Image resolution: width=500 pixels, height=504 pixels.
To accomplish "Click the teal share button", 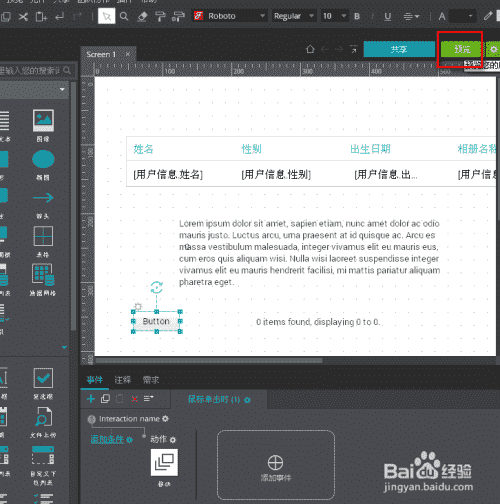I will tap(399, 49).
